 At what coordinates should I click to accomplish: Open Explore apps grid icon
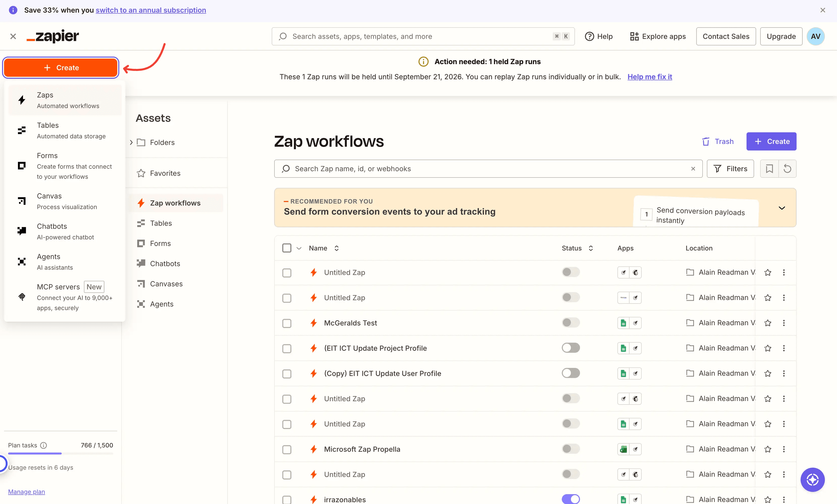pyautogui.click(x=634, y=36)
